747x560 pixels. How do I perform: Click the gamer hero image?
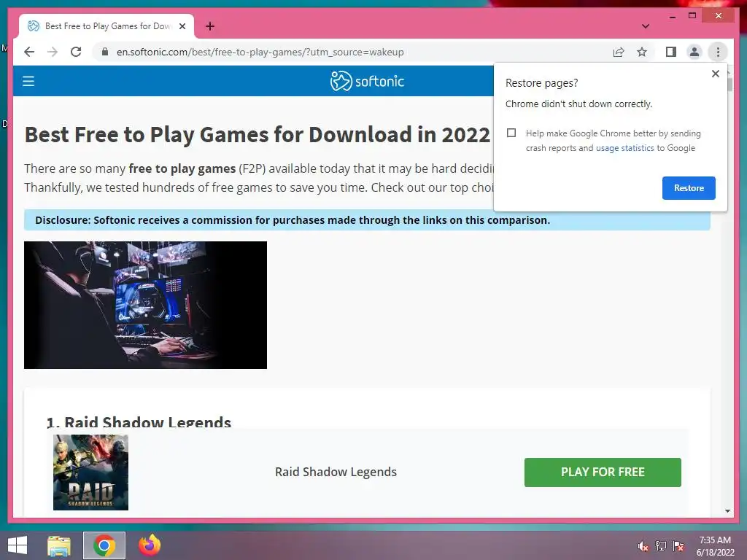(x=145, y=305)
